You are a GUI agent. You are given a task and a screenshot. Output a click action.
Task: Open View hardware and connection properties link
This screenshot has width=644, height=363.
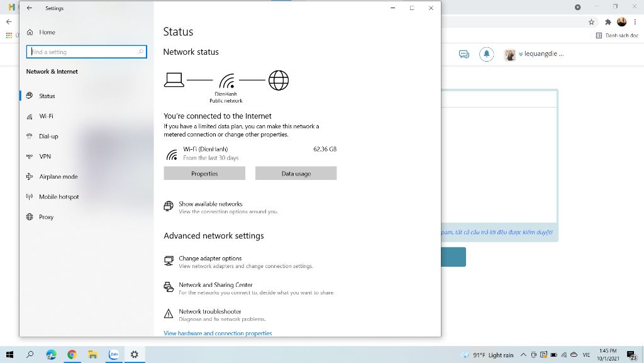point(218,333)
